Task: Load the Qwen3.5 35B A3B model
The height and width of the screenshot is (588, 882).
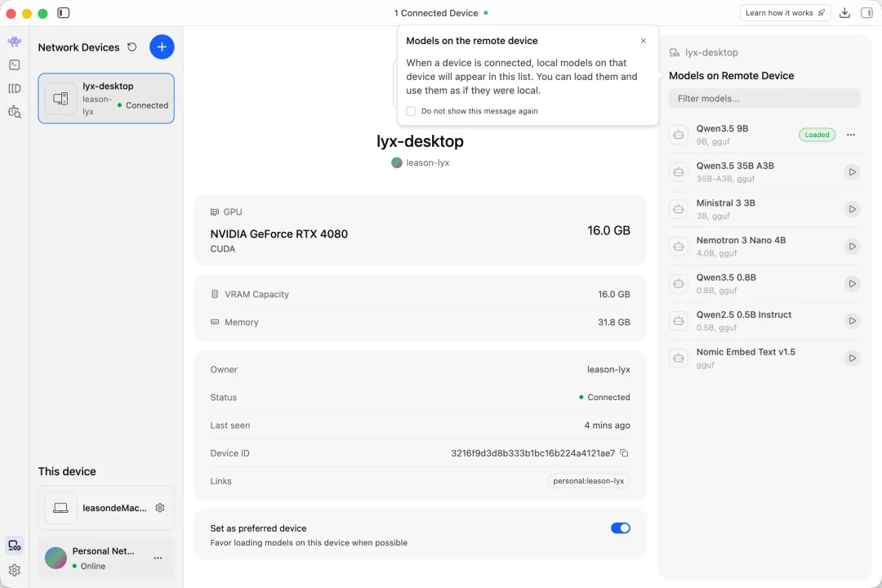Action: coord(852,172)
